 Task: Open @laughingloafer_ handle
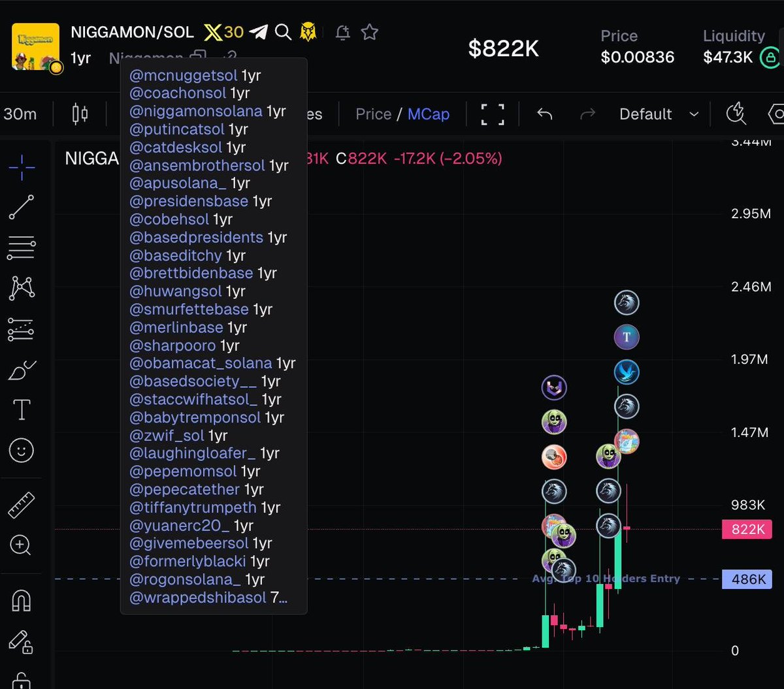(193, 453)
